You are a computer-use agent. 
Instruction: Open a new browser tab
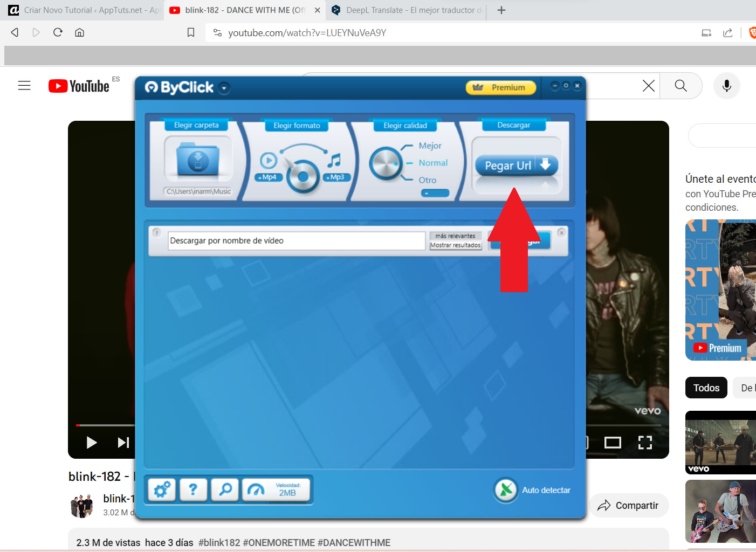click(x=501, y=10)
